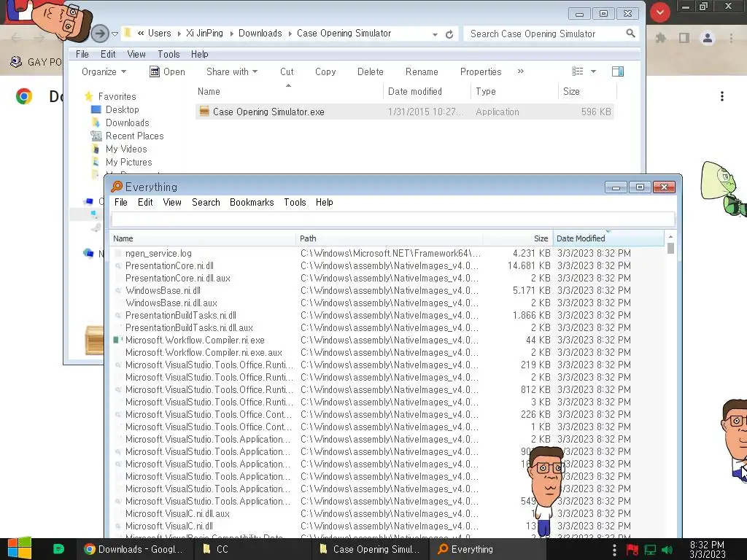Switch to the CC folder taskbar button

(x=252, y=549)
